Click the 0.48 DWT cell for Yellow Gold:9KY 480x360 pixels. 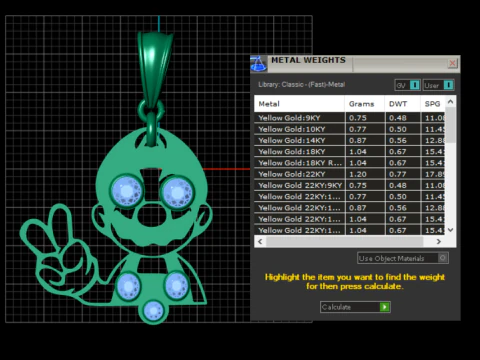[x=402, y=118]
